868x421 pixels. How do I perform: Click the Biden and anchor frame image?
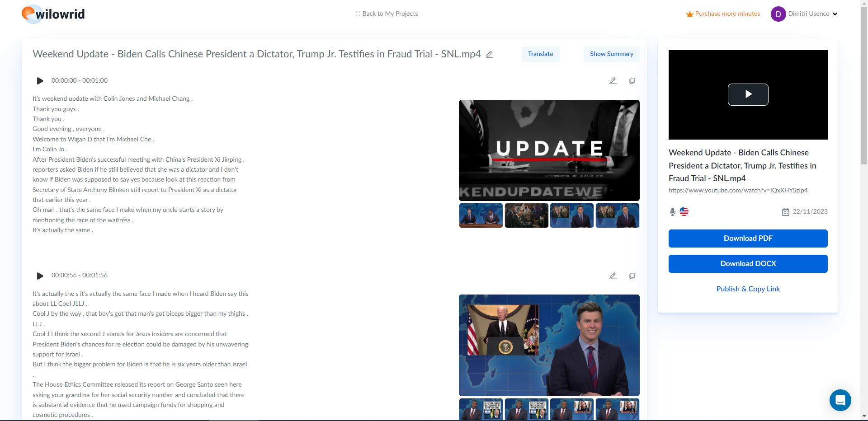pyautogui.click(x=549, y=345)
